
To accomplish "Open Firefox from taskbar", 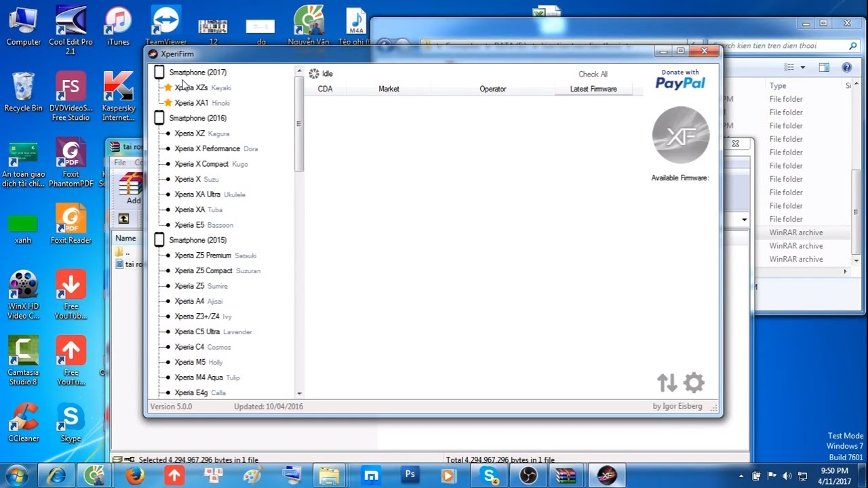I will [134, 475].
